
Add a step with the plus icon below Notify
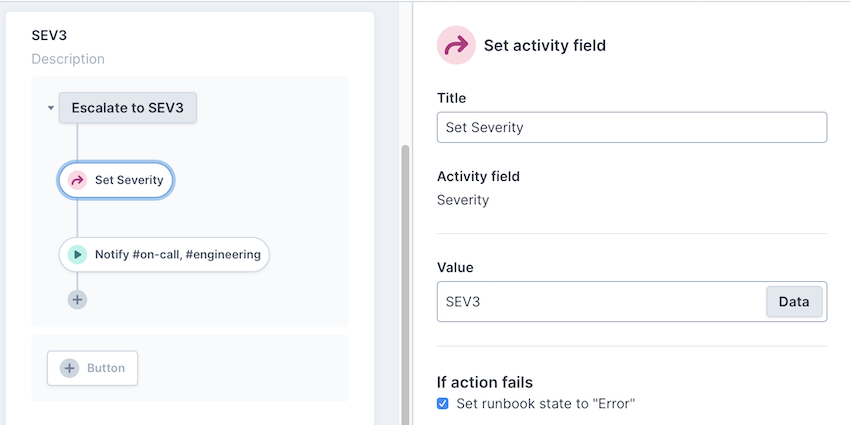pos(77,299)
